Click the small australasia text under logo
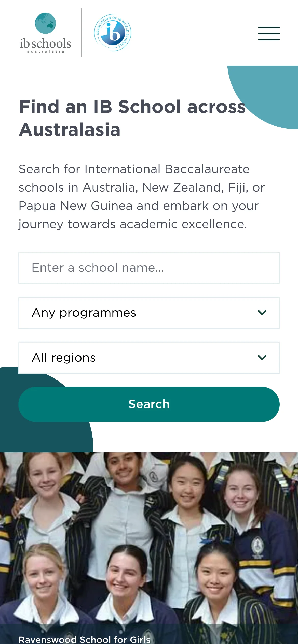Screen dimensions: 298x644 coord(46,51)
